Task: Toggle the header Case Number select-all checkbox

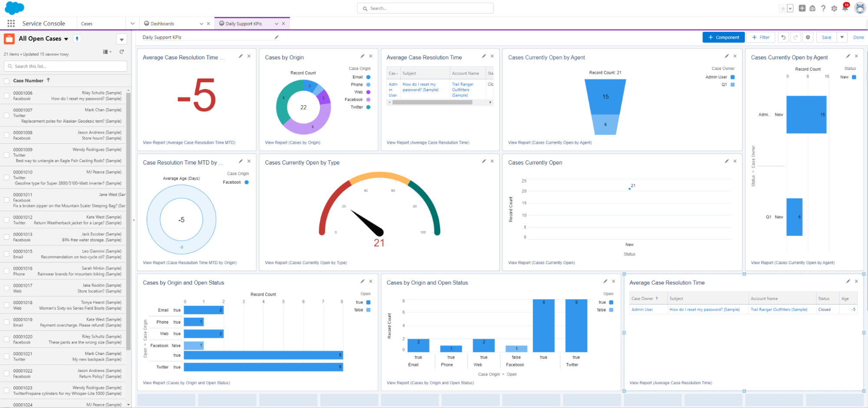Action: click(6, 80)
